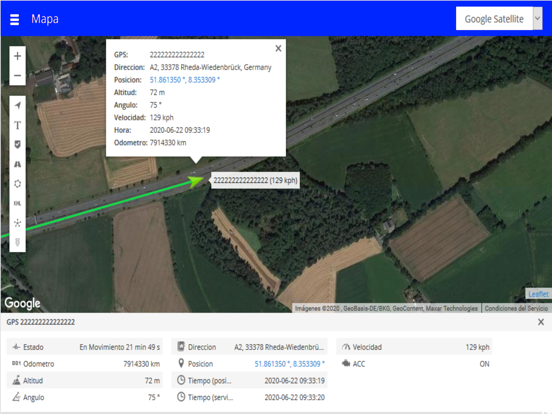Click the Mapa title text
552x414 pixels.
(45, 19)
